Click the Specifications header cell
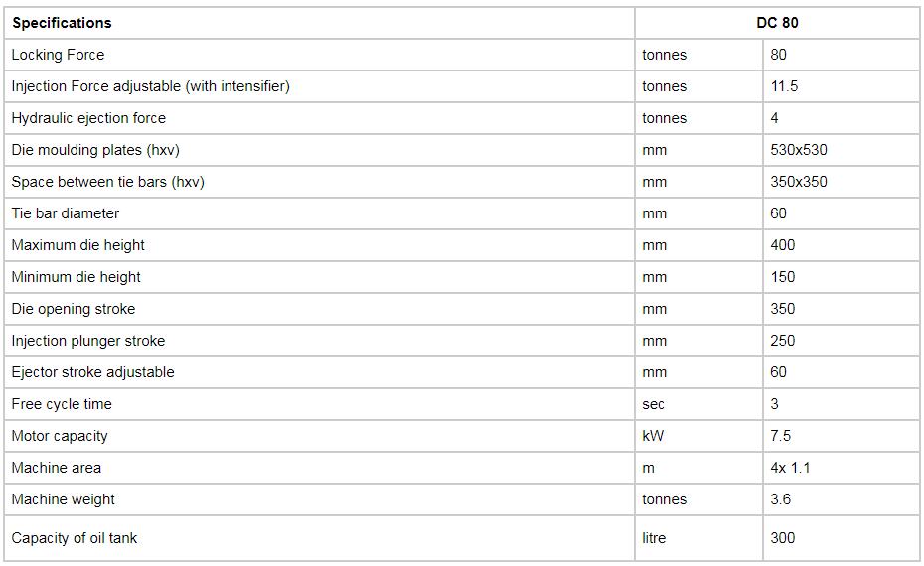This screenshot has width=924, height=566. coord(319,23)
